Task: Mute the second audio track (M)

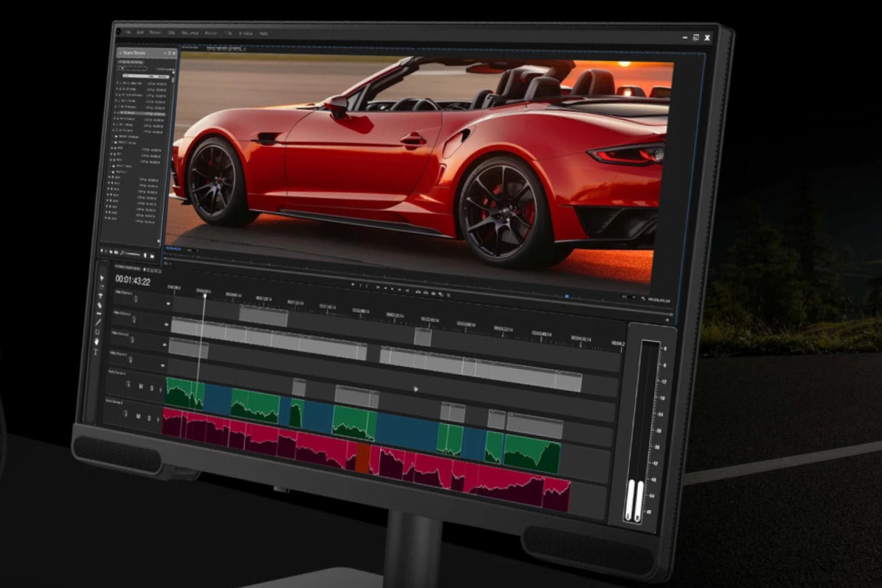Action: 137,417
